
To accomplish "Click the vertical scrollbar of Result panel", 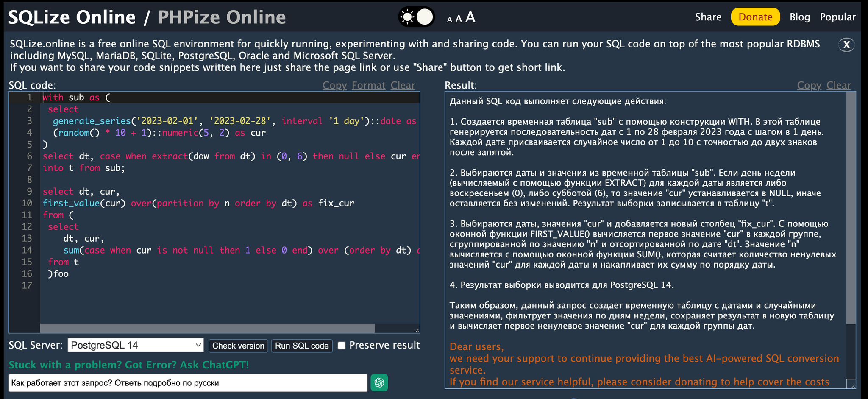I will click(x=851, y=208).
